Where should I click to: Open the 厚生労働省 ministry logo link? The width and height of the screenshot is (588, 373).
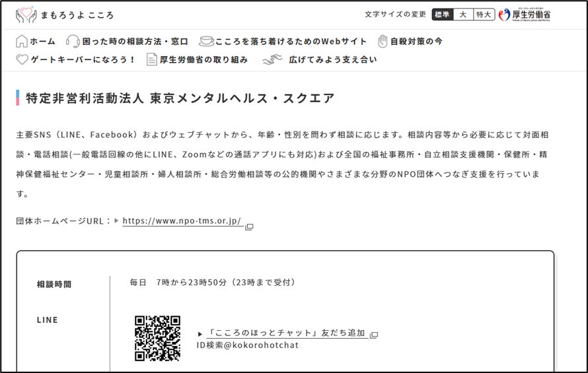point(524,15)
